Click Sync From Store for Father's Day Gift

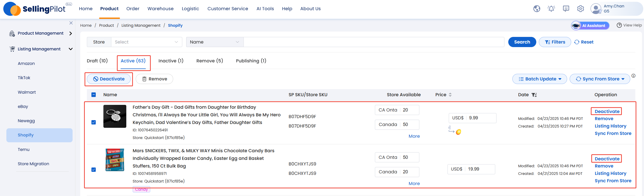(x=613, y=133)
